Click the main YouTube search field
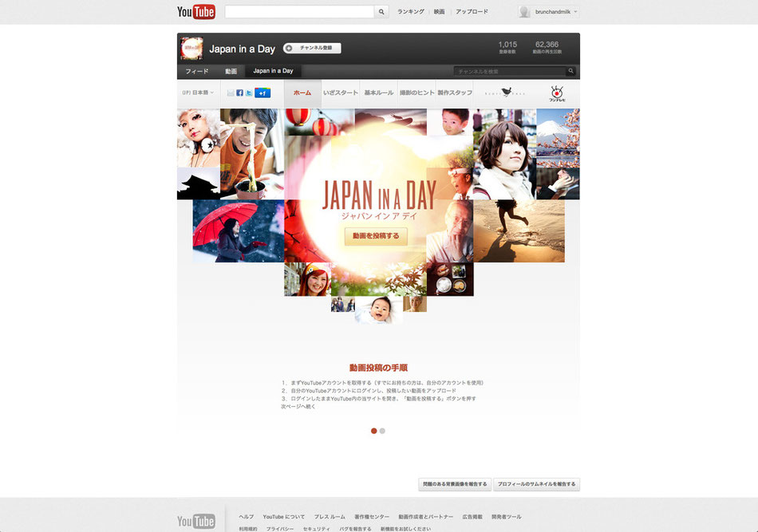 tap(300, 12)
